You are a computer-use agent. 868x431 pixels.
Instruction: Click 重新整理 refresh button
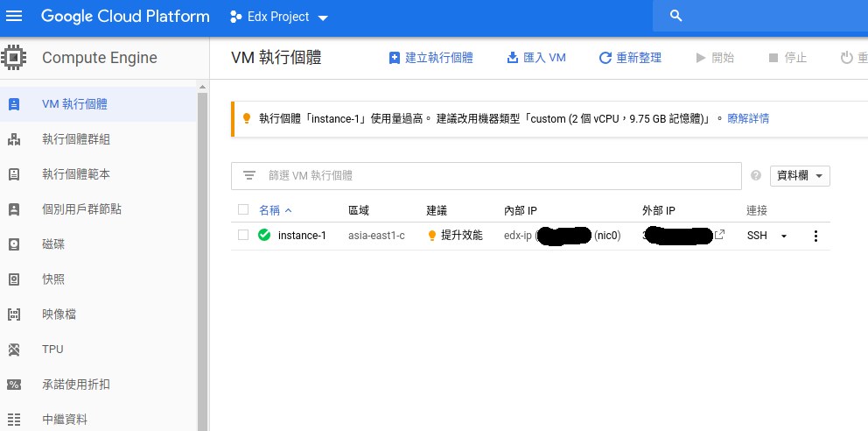[631, 58]
